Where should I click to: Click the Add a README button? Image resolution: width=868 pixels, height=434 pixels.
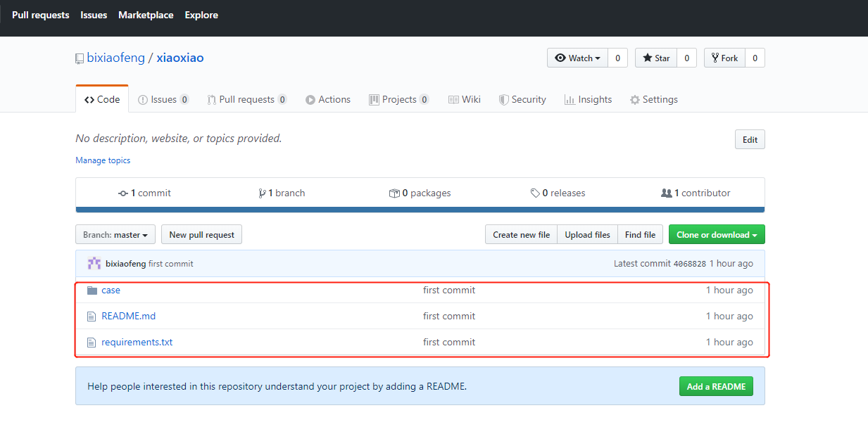[x=715, y=386]
